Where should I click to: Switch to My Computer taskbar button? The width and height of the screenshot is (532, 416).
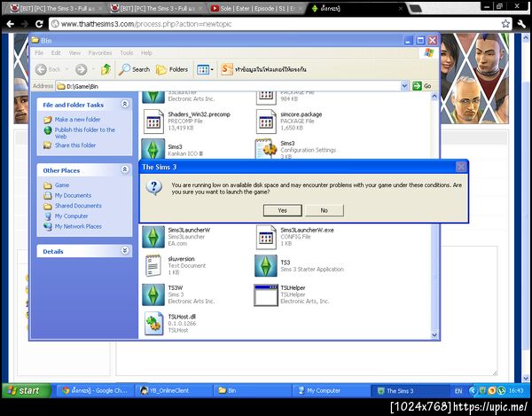[331, 390]
